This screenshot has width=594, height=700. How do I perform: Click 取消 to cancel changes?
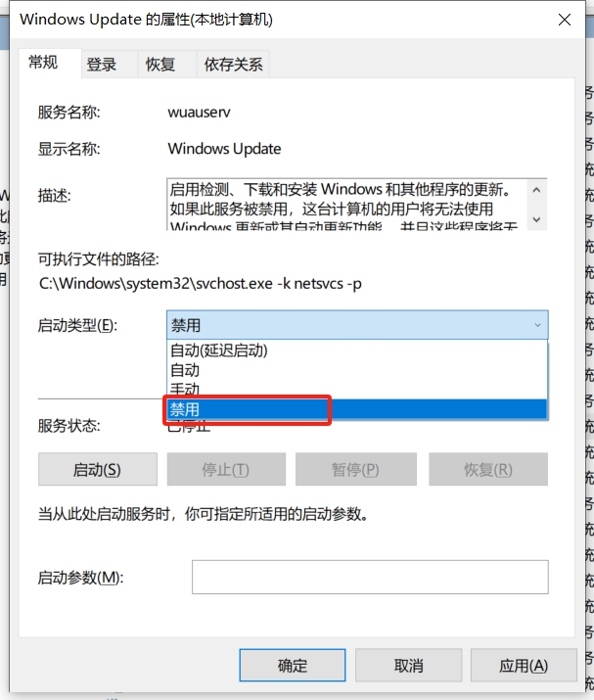pyautogui.click(x=408, y=665)
